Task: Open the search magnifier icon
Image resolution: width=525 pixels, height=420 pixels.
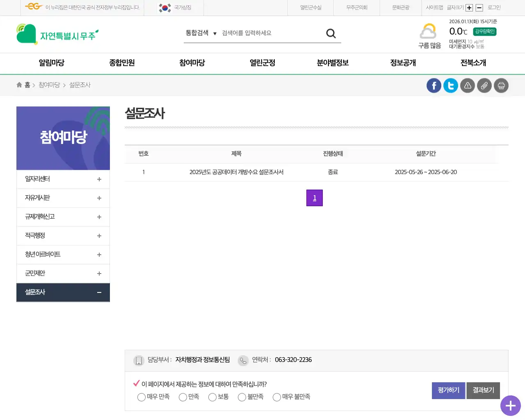Action: (331, 33)
